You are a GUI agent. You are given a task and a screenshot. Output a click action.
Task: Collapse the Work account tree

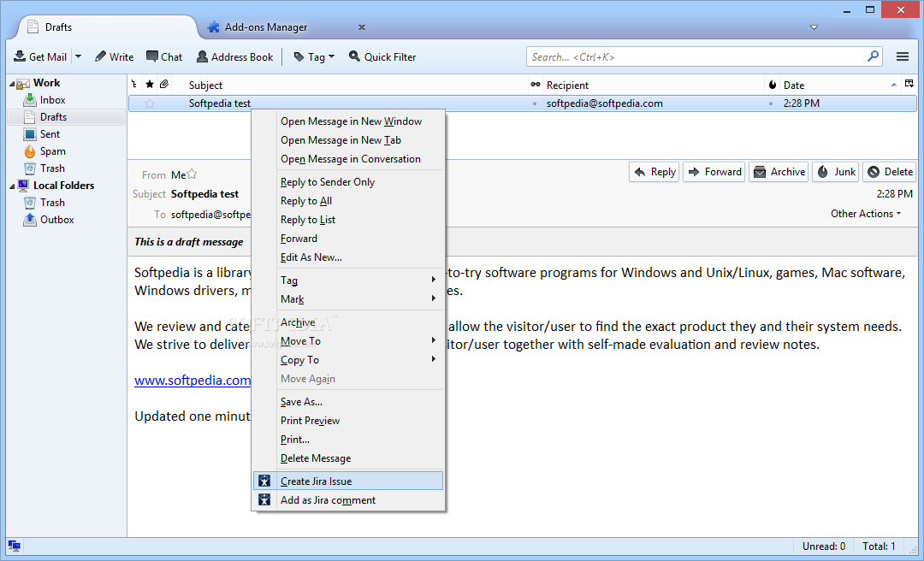12,85
